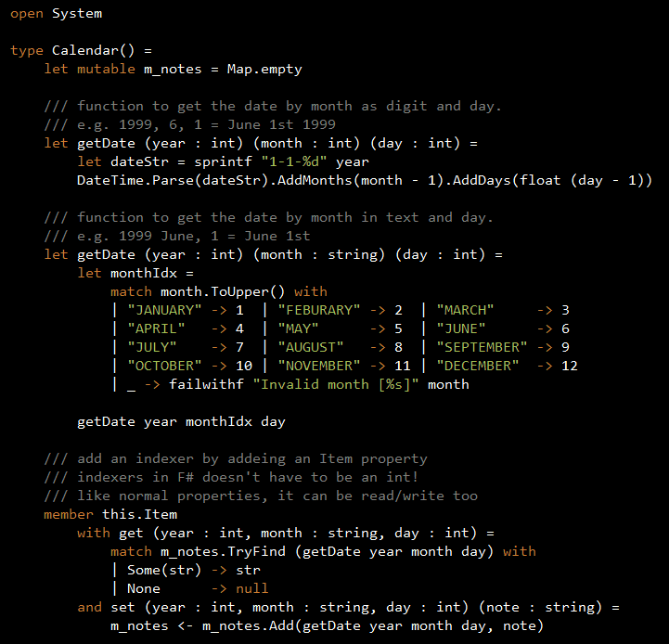The image size is (669, 644).
Task: Click the "Invalid month [%s]" string
Action: coord(340,384)
